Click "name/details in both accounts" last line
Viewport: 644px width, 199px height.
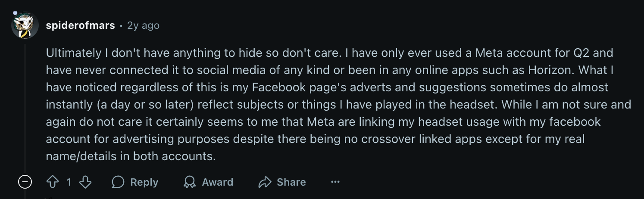tap(130, 156)
